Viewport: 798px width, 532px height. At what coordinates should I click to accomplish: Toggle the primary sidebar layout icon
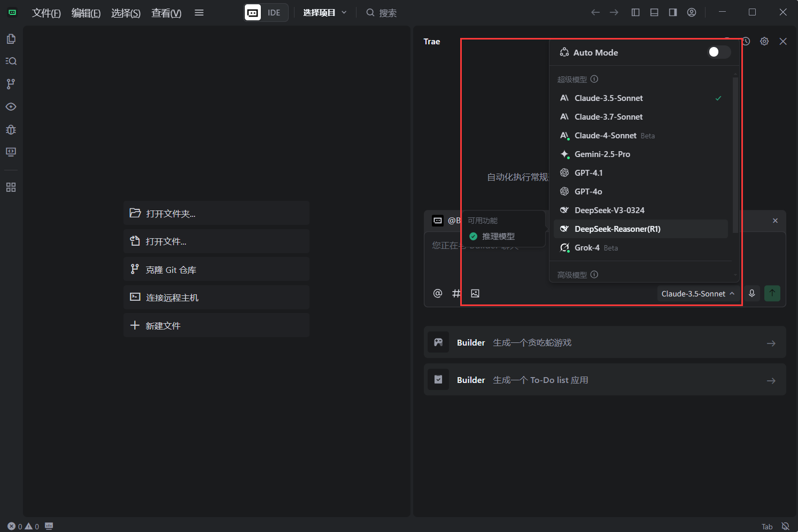tap(636, 12)
